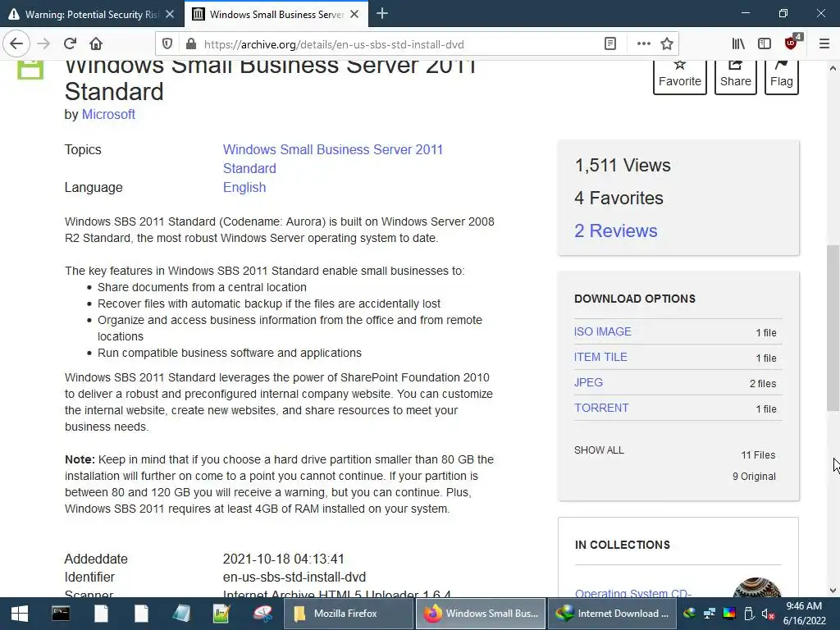This screenshot has height=630, width=840.
Task: Close the Warning: Potential Security Risk tab
Action: [x=170, y=15]
